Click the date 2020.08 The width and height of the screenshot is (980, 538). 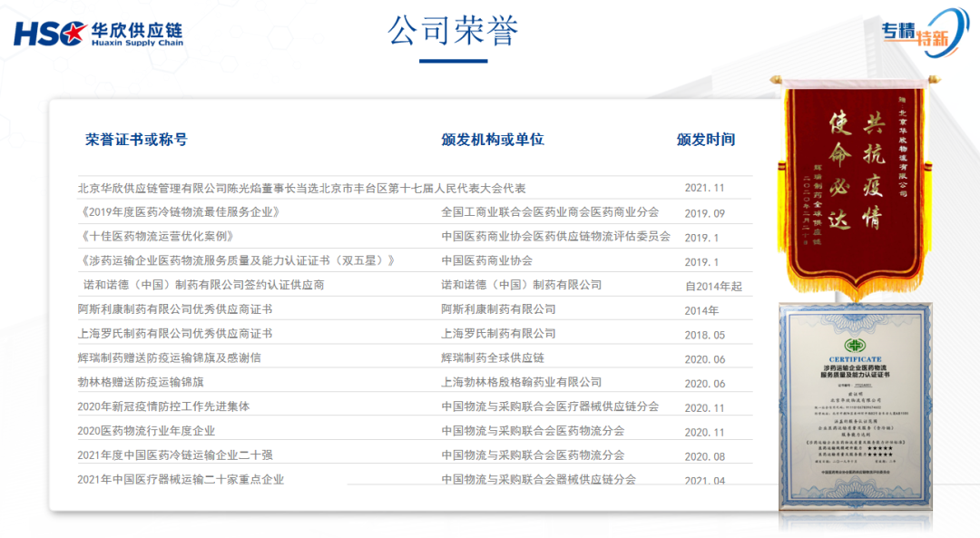(704, 456)
